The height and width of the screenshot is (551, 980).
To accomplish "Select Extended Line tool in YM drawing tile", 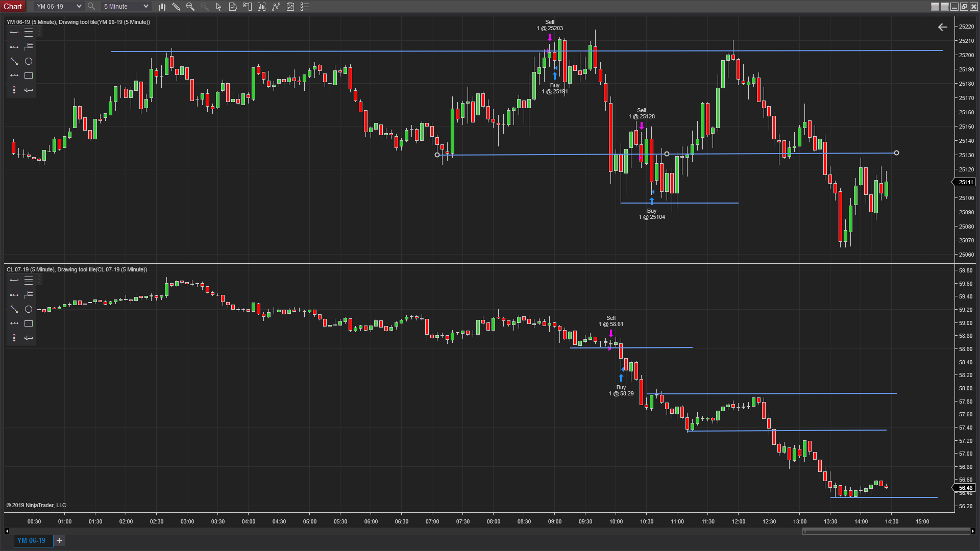I will pos(14,61).
